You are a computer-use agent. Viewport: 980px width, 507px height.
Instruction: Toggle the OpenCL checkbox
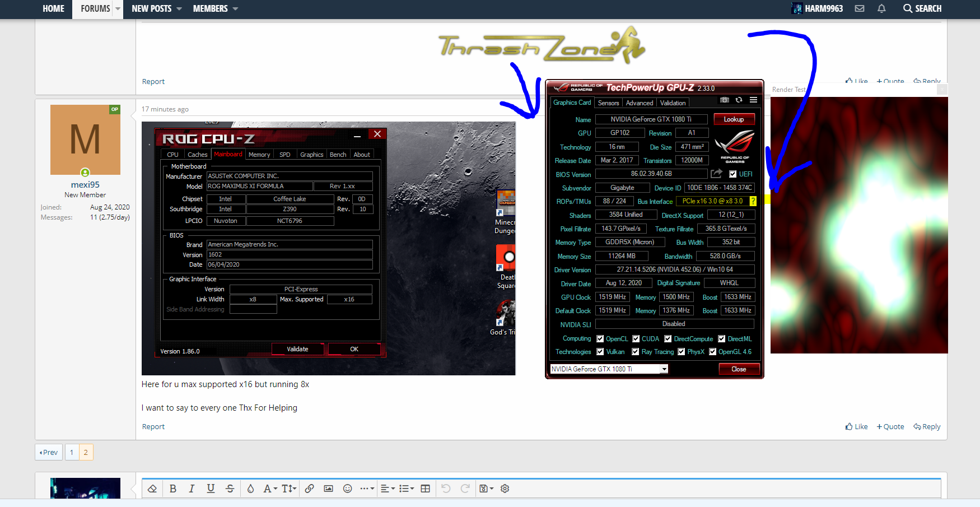[600, 339]
